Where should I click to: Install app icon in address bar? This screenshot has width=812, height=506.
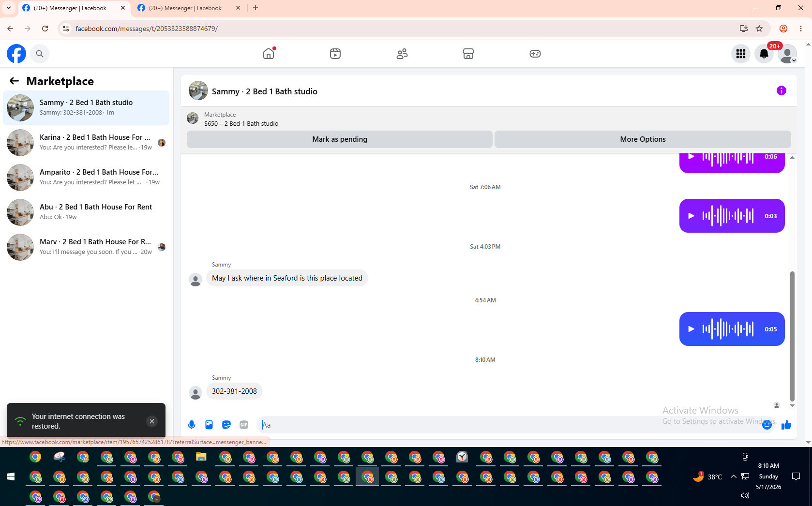point(744,29)
